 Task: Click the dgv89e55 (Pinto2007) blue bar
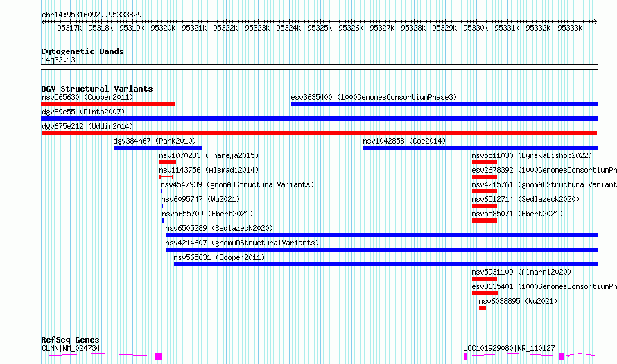pos(320,119)
